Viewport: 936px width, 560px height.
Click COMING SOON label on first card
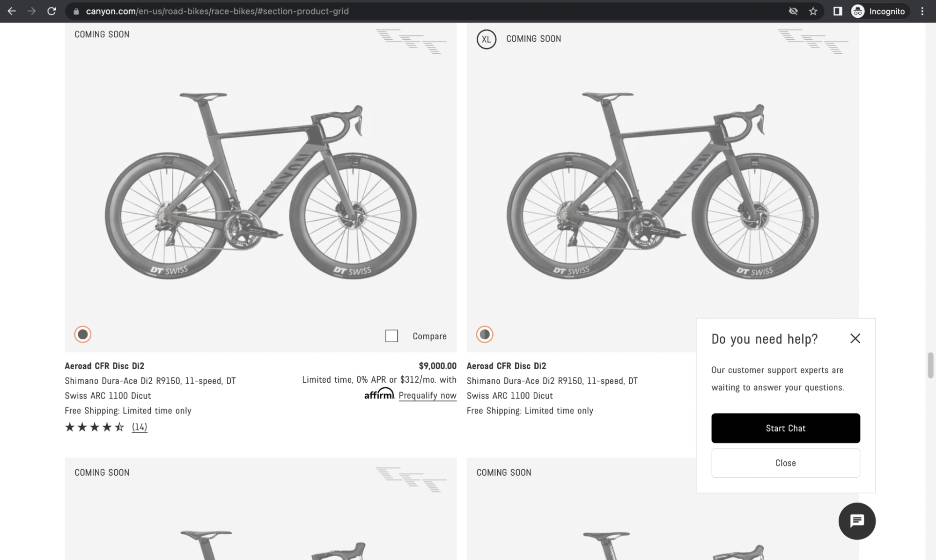pos(102,34)
